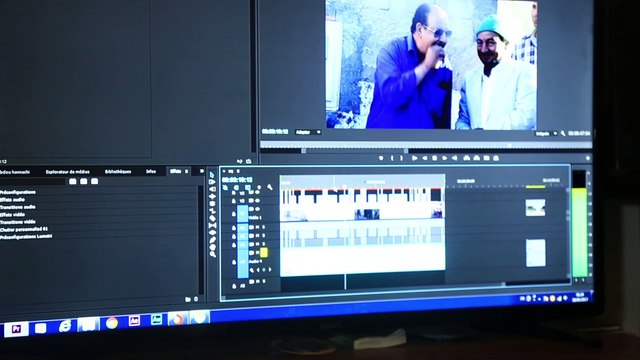Disable the yellow Solo button on Audio 4
The image size is (640, 360).
(264, 253)
